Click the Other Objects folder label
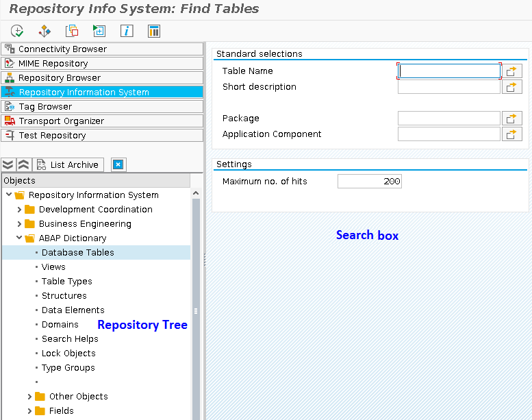 click(78, 397)
